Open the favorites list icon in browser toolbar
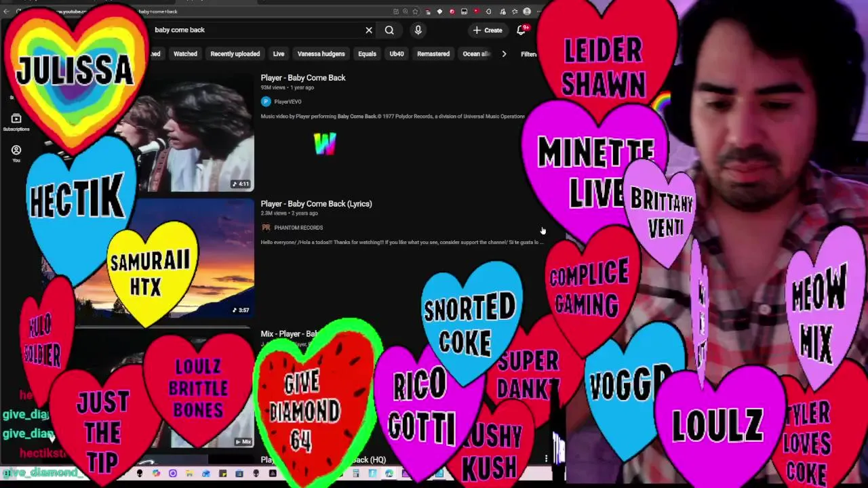The height and width of the screenshot is (488, 868). [x=515, y=12]
